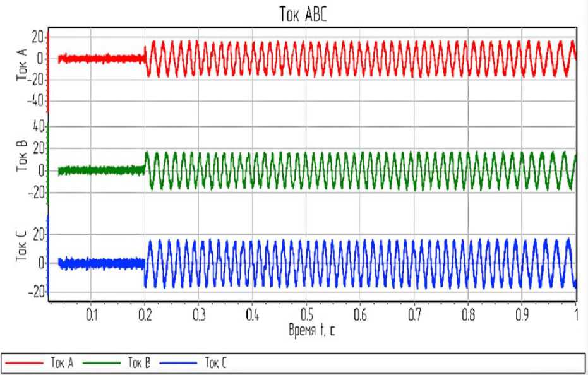Click the final "1" tick label on time axis

tap(575, 316)
